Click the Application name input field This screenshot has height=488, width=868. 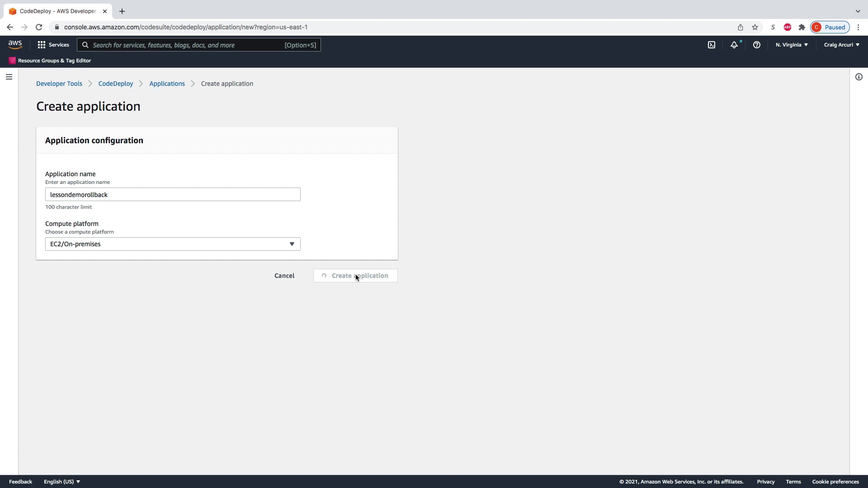point(173,195)
